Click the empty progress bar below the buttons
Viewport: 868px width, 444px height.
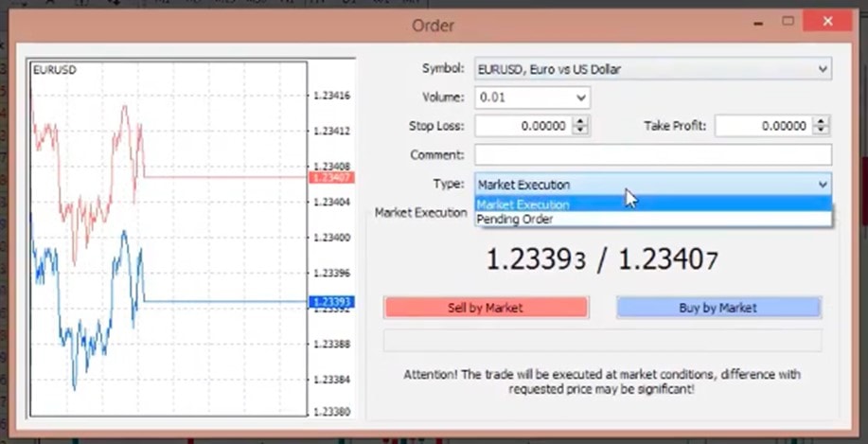602,341
